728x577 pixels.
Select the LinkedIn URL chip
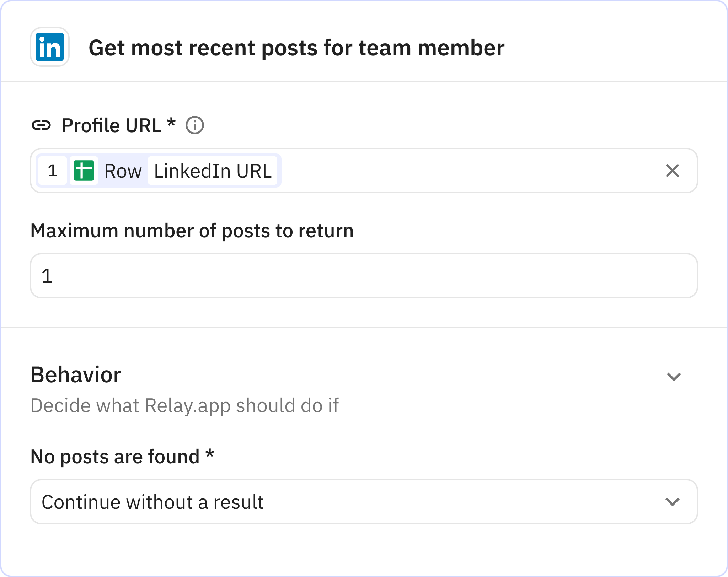point(213,171)
